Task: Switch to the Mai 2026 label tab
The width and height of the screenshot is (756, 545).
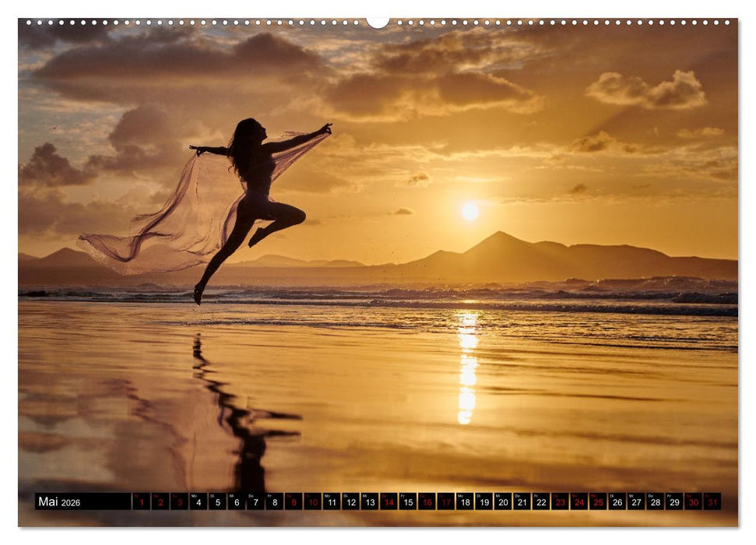Action: pos(58,501)
